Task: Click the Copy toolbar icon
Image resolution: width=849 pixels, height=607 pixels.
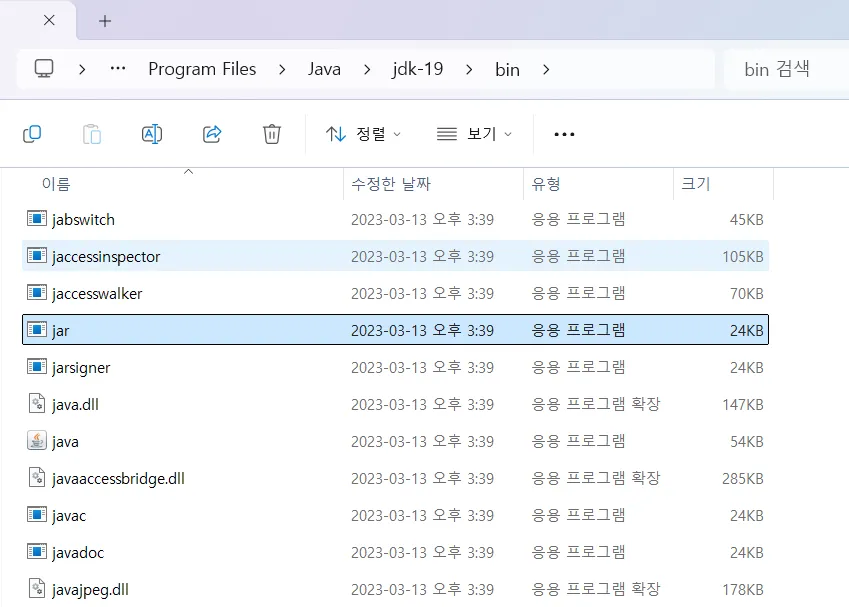Action: coord(32,134)
